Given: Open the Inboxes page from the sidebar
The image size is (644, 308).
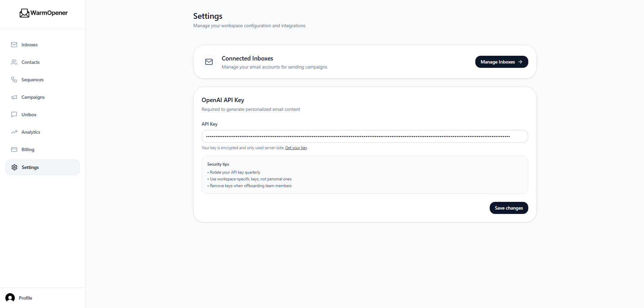Looking at the screenshot, I should pyautogui.click(x=30, y=44).
